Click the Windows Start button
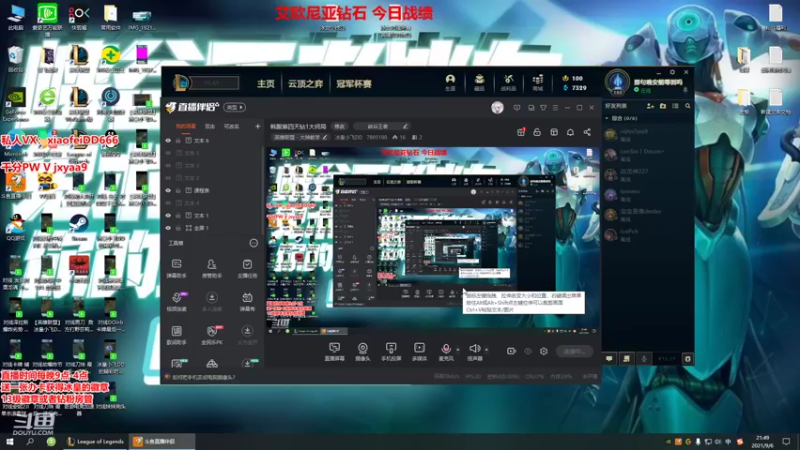800x450 pixels. coord(10,441)
